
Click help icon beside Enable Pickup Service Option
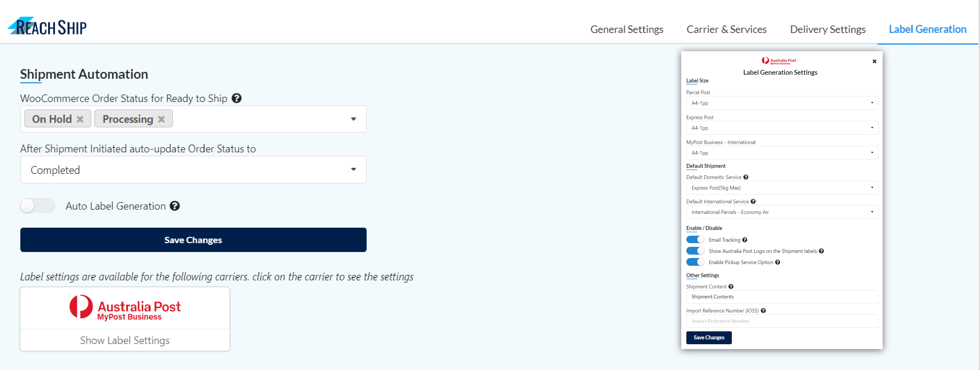tap(778, 262)
